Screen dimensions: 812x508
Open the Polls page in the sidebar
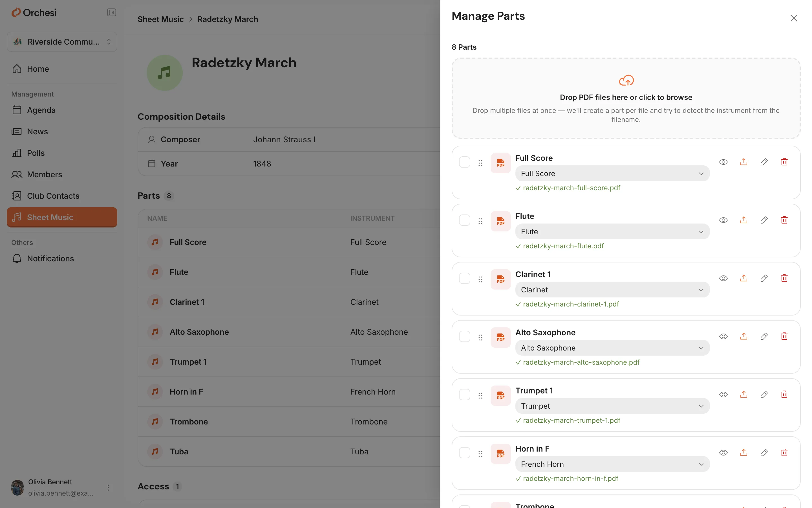62,153
